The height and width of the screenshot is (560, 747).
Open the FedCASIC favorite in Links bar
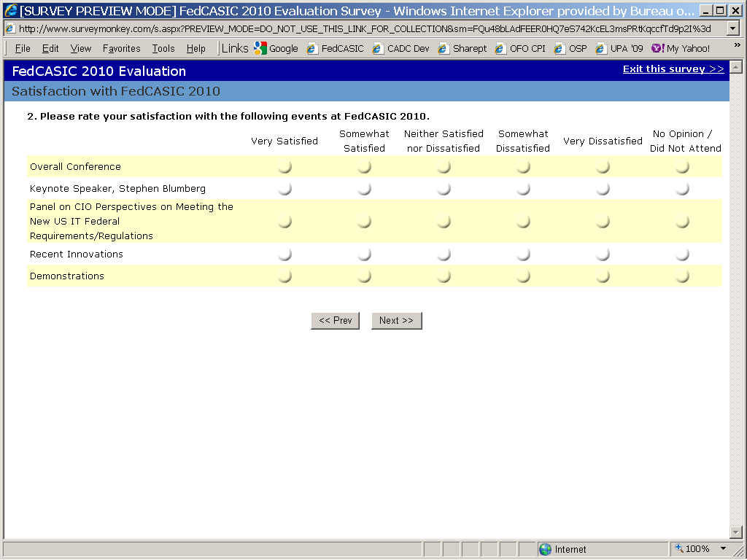[x=336, y=48]
